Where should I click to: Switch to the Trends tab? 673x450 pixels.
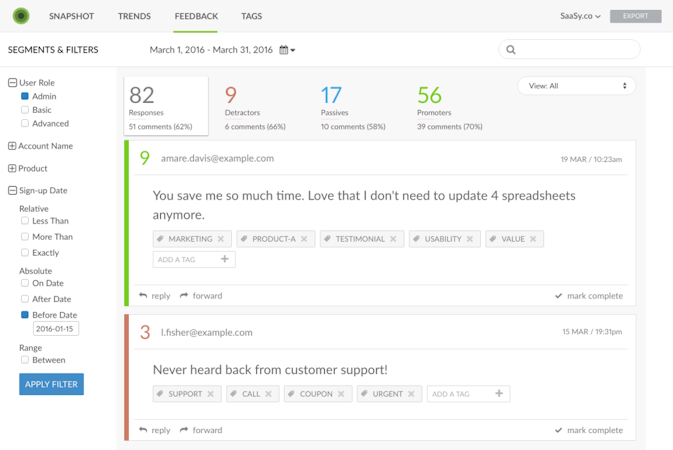tap(134, 17)
